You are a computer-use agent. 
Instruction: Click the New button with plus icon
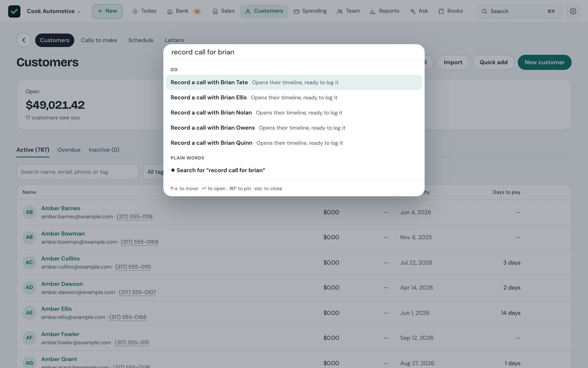107,11
